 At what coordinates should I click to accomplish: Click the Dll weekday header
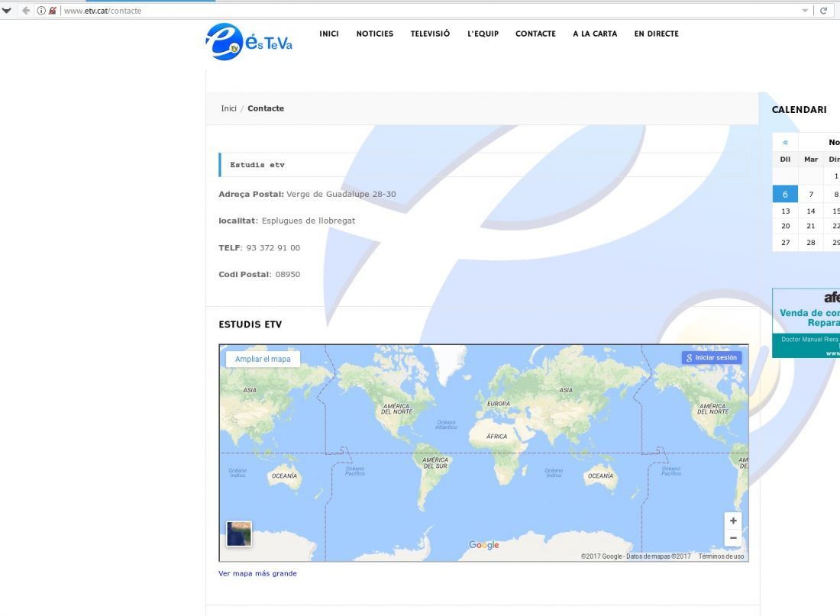pyautogui.click(x=785, y=159)
